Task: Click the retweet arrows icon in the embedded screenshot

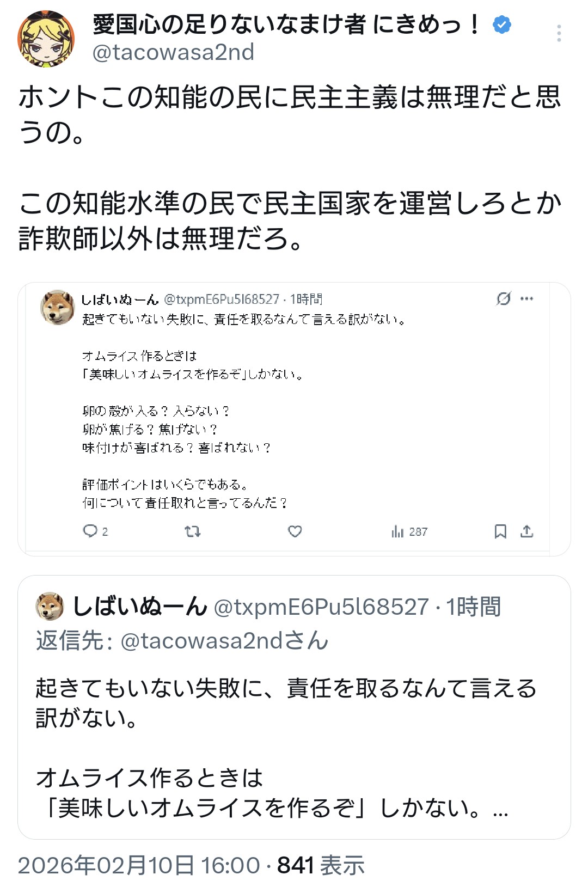Action: (x=193, y=531)
